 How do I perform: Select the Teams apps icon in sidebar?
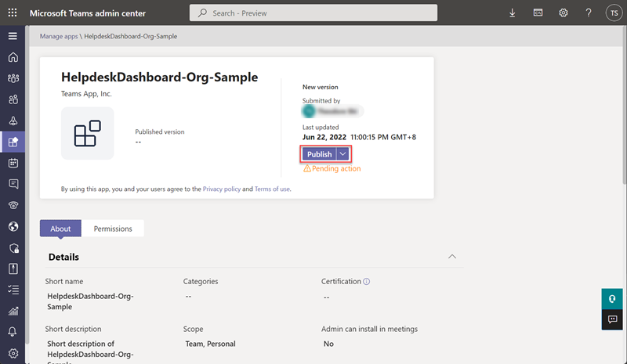pyautogui.click(x=13, y=142)
